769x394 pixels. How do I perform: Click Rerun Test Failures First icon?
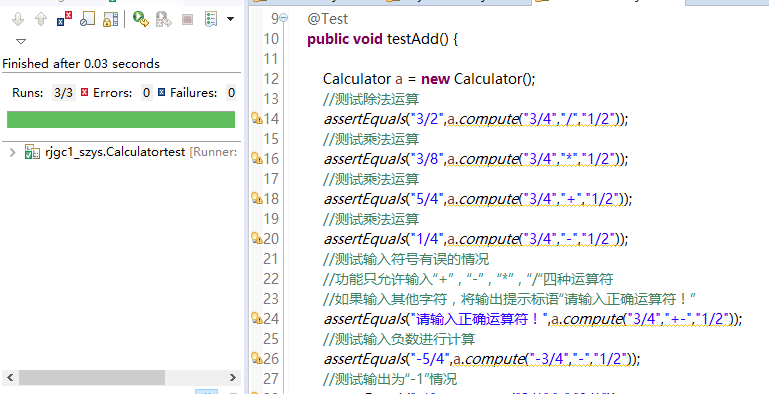click(x=163, y=19)
